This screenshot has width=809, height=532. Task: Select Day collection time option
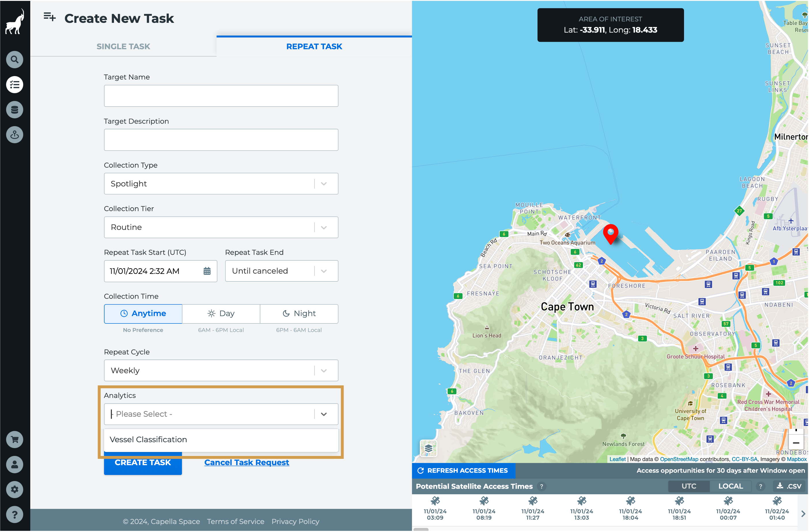click(221, 313)
